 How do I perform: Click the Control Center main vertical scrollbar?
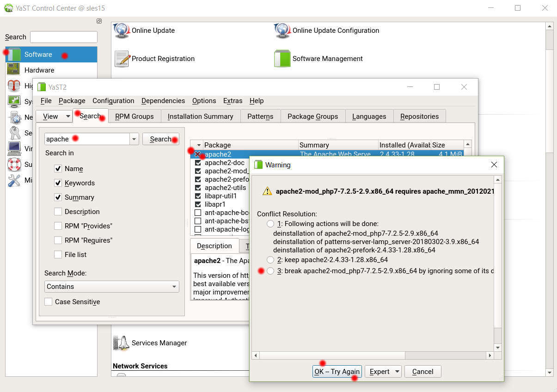550,199
